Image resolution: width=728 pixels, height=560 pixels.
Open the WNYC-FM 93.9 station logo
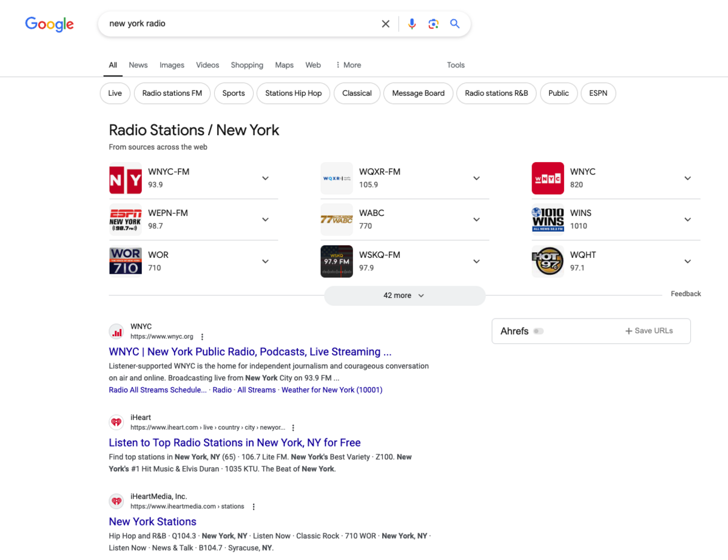click(126, 178)
